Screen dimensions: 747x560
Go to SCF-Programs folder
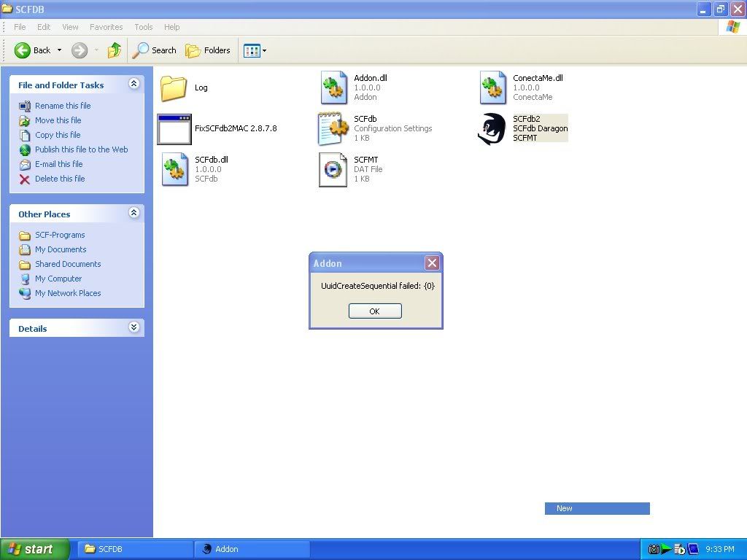click(60, 235)
